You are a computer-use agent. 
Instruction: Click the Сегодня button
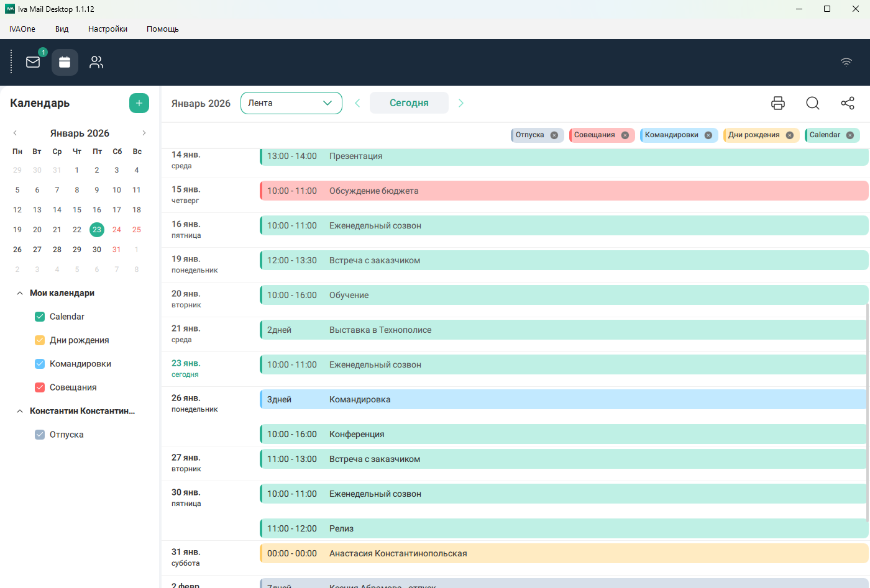[409, 103]
